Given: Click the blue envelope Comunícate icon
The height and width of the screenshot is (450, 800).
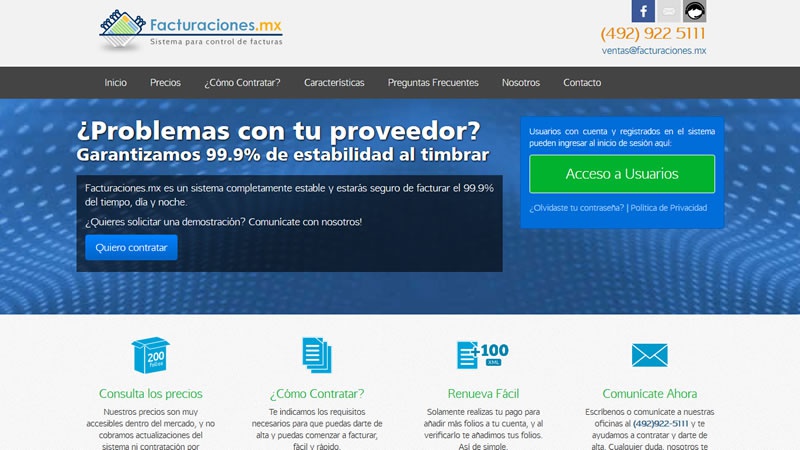Looking at the screenshot, I should 649,355.
